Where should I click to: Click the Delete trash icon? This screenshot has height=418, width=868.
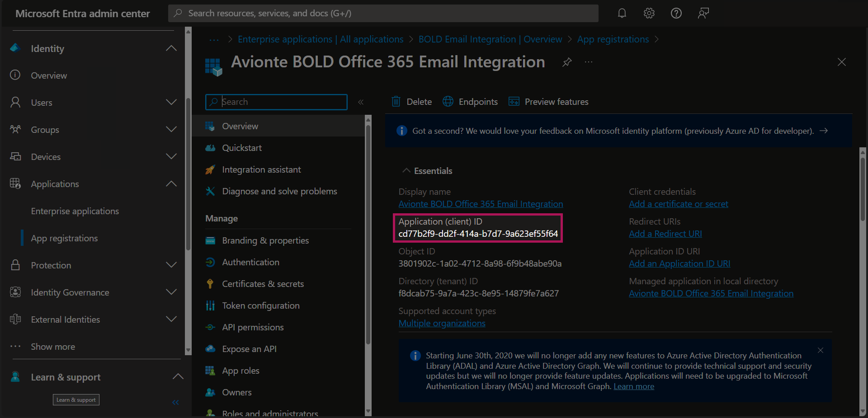pos(396,102)
